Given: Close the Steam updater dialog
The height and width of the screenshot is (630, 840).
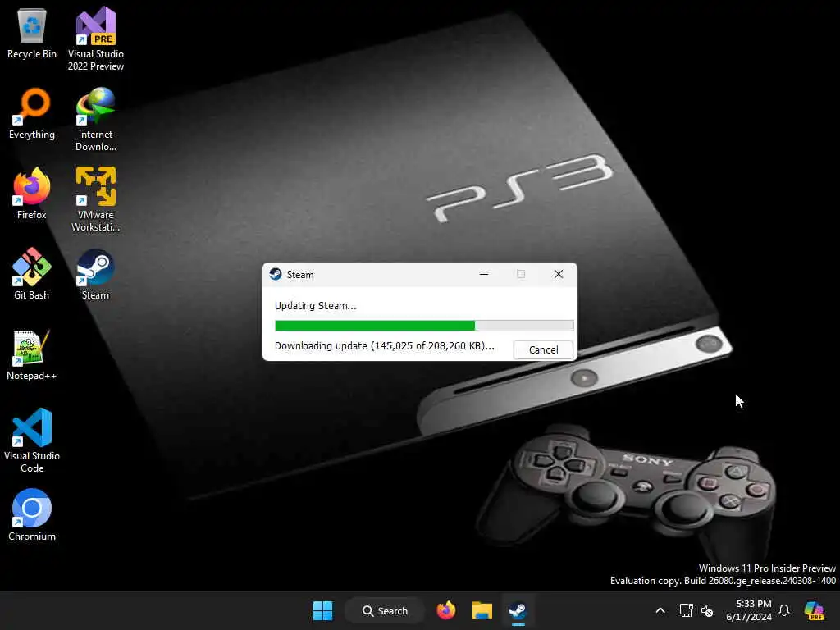Looking at the screenshot, I should point(558,274).
